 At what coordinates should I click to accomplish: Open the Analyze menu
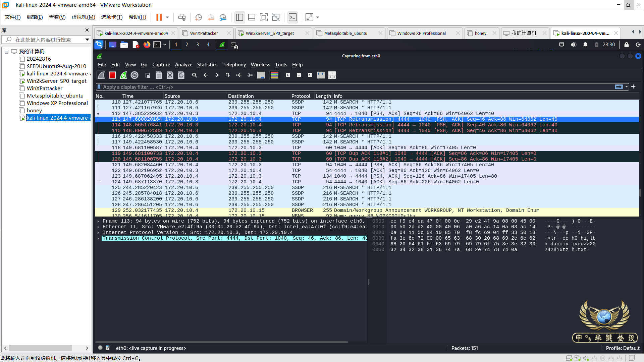(183, 65)
